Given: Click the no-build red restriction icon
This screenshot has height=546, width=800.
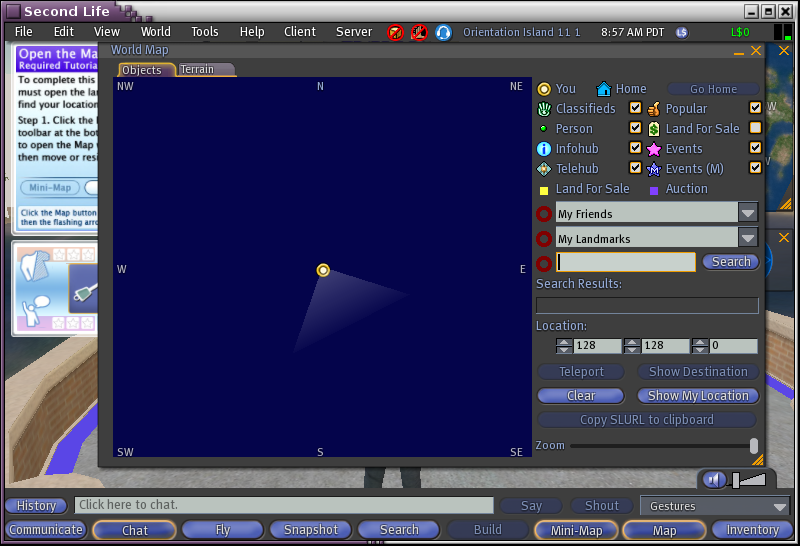Looking at the screenshot, I should (395, 33).
